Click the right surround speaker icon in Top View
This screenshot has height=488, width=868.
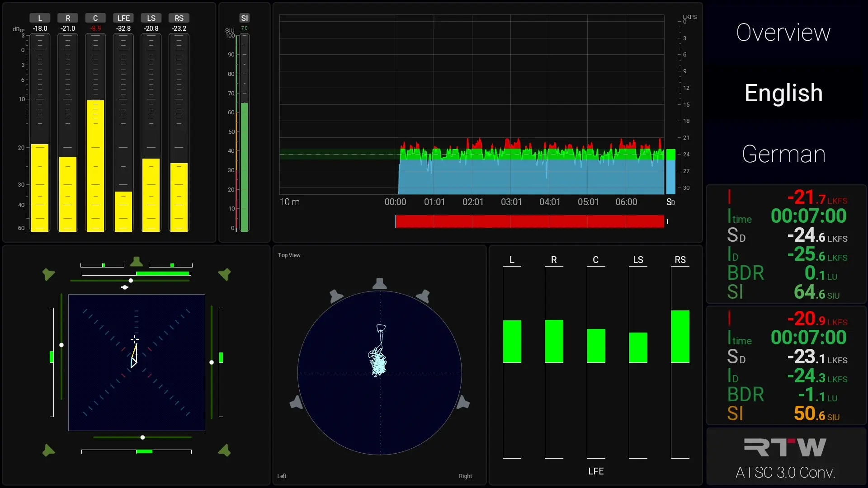(463, 402)
